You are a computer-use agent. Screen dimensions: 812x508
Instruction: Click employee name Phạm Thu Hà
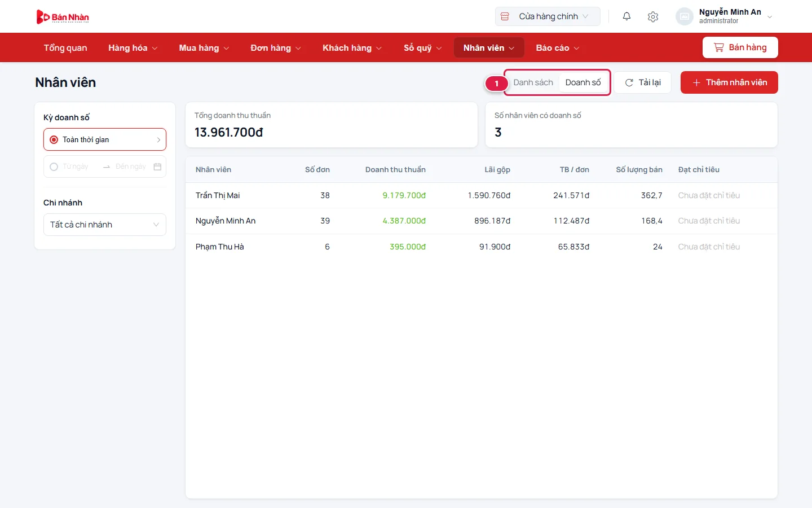point(220,247)
